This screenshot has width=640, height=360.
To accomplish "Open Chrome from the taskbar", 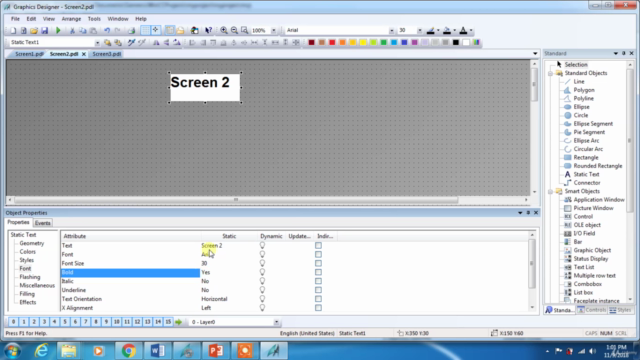I will point(129,351).
